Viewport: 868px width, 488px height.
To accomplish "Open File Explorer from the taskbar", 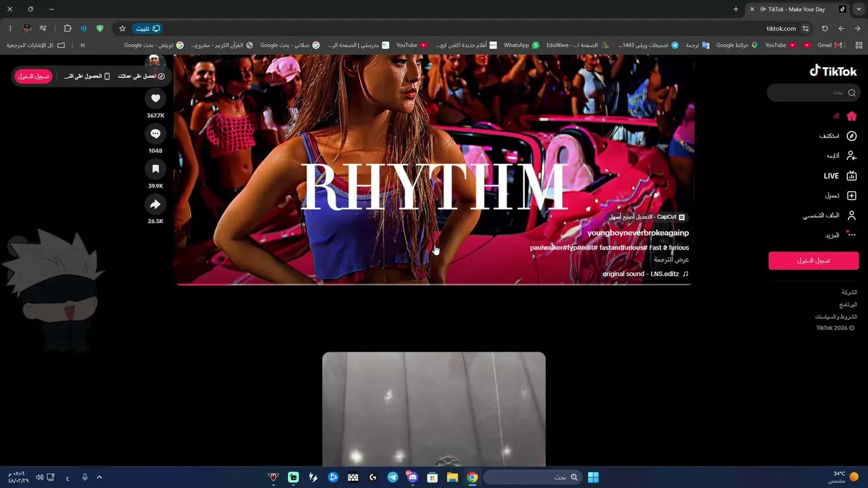I will click(x=452, y=477).
